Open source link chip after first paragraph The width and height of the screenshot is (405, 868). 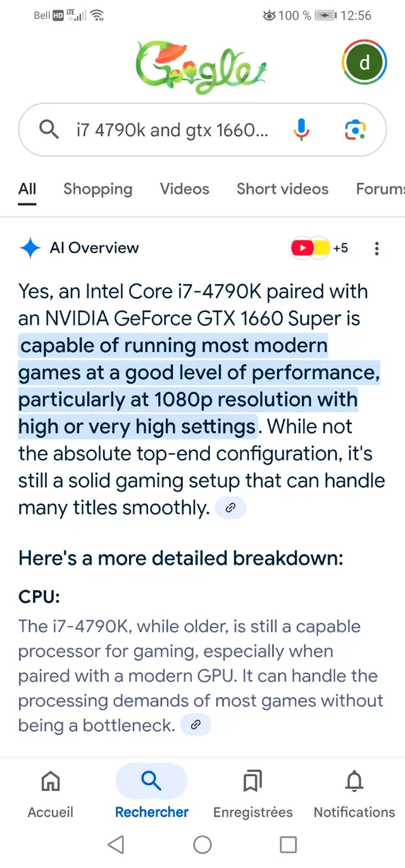(x=231, y=508)
